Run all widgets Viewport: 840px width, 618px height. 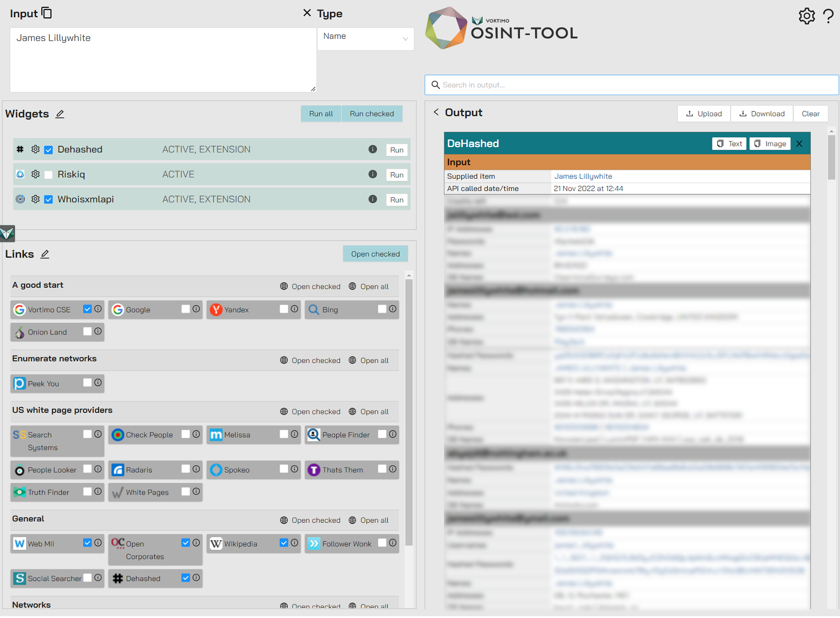click(x=321, y=114)
